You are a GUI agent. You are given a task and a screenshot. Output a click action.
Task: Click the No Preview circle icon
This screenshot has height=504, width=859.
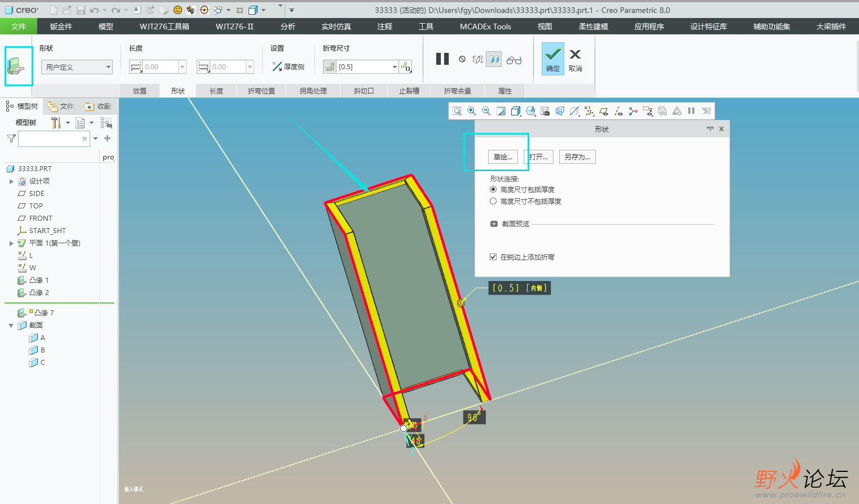pyautogui.click(x=462, y=59)
